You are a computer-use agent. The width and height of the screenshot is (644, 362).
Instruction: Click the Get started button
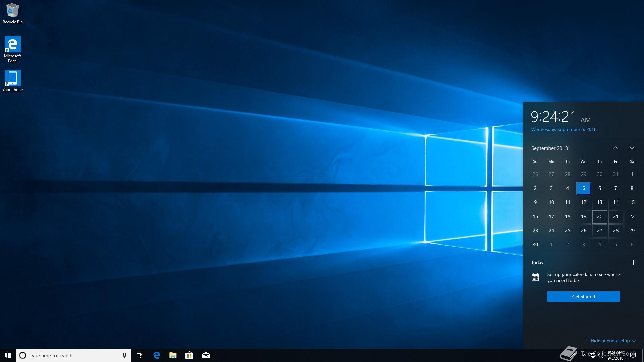pos(583,297)
